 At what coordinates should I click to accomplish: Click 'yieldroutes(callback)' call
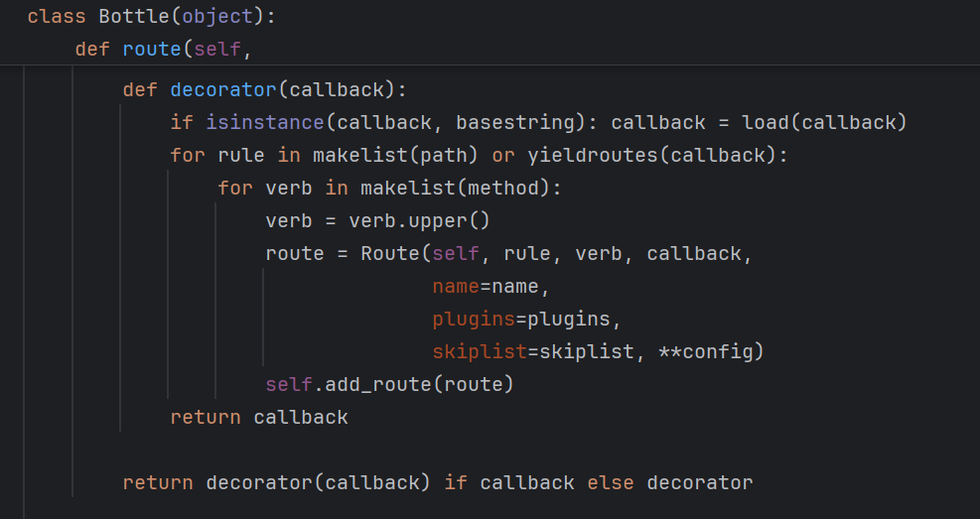click(652, 155)
